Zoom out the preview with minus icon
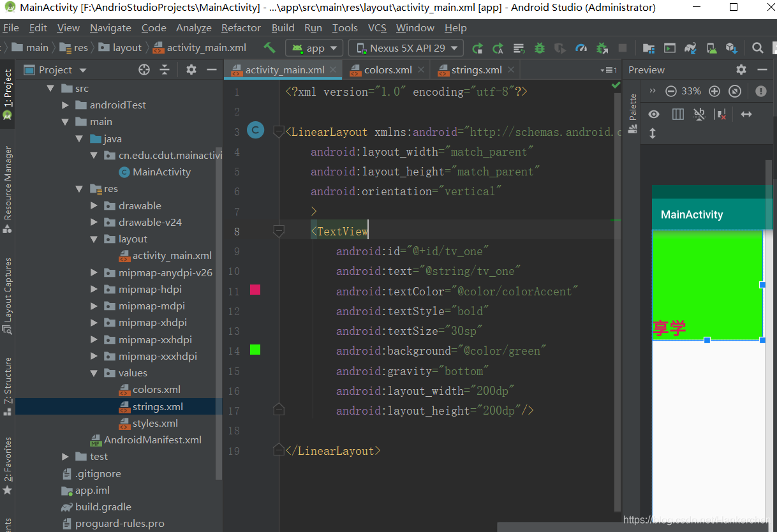The height and width of the screenshot is (532, 777). pyautogui.click(x=670, y=91)
